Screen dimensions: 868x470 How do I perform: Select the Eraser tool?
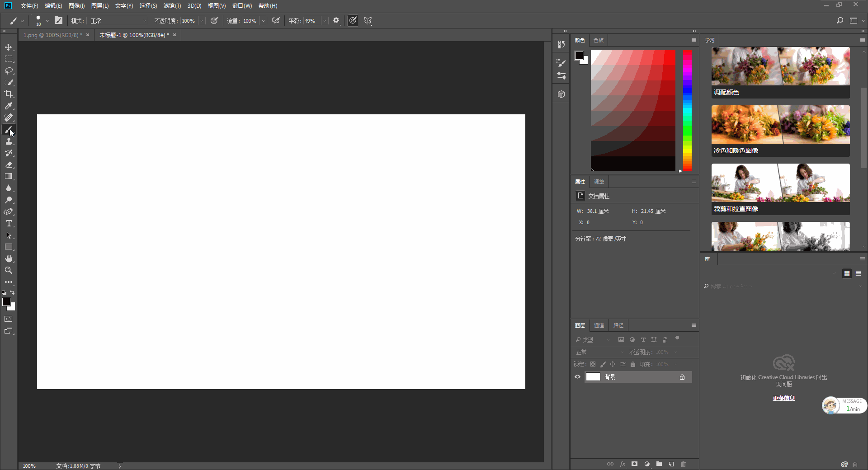(9, 165)
